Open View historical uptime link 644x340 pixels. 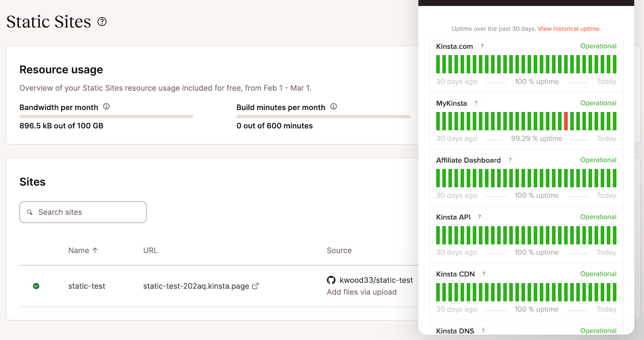[569, 28]
